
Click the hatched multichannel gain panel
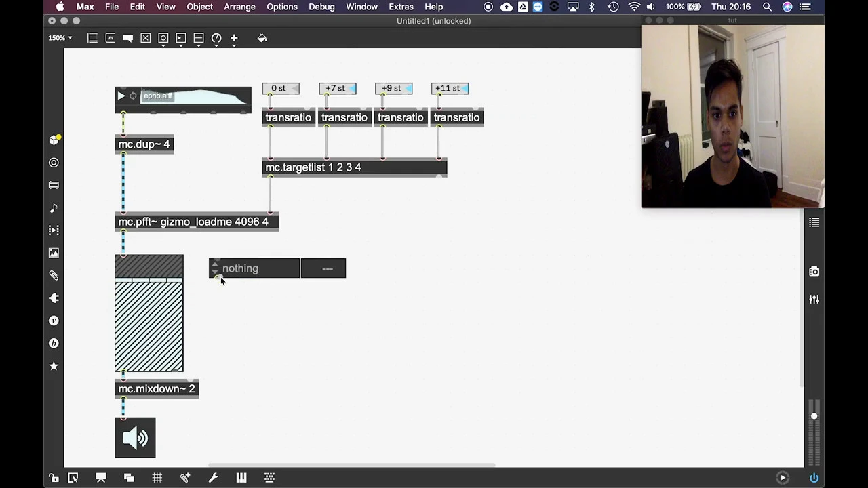point(149,313)
